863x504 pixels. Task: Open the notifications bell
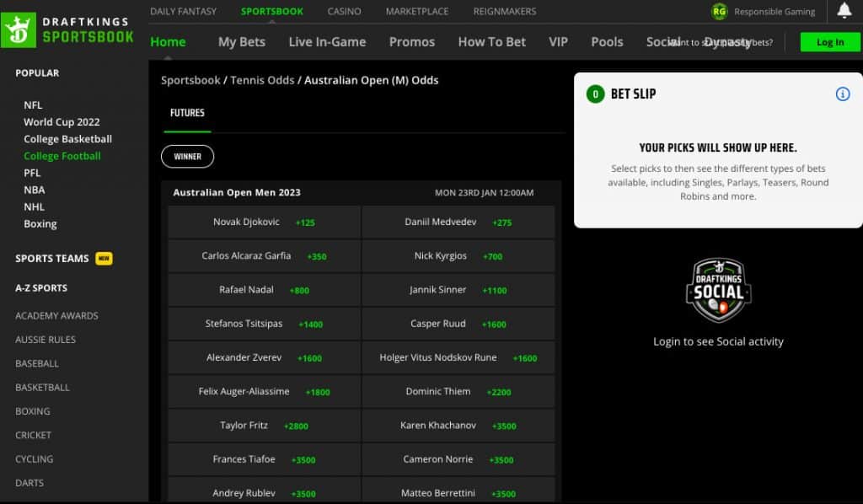pyautogui.click(x=844, y=10)
